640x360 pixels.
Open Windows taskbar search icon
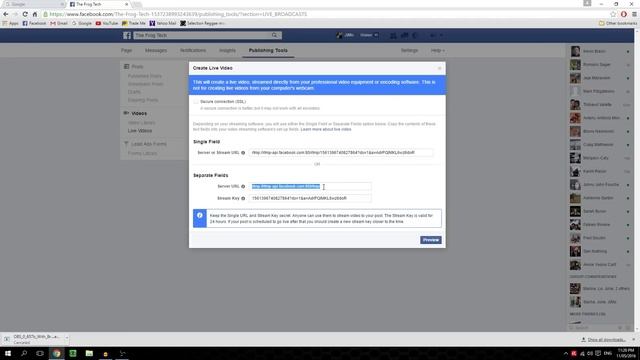[x=24, y=353]
